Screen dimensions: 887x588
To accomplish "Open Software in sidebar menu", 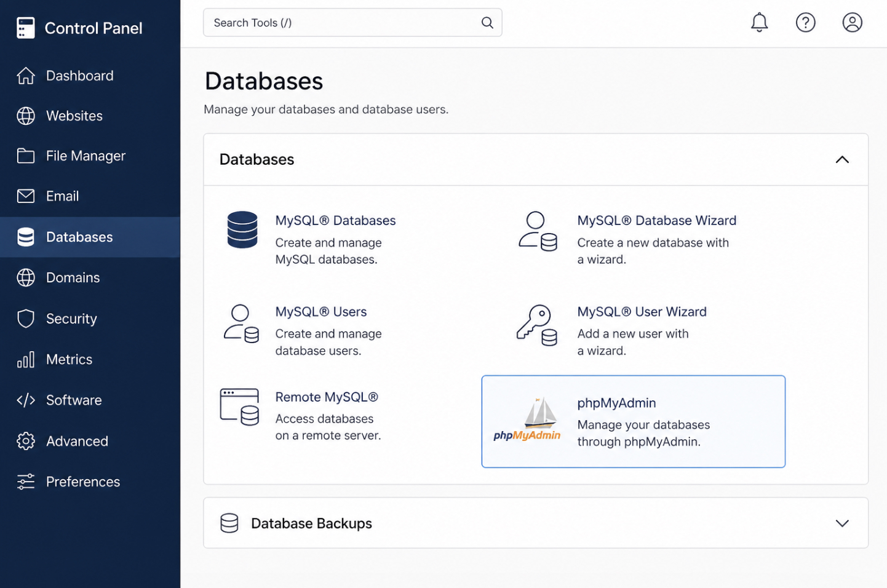I will click(74, 400).
